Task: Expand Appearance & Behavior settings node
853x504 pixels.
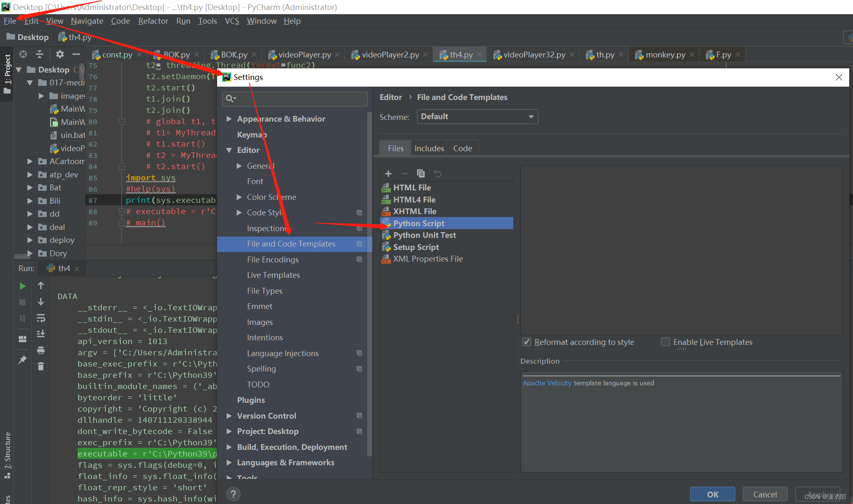Action: tap(229, 119)
